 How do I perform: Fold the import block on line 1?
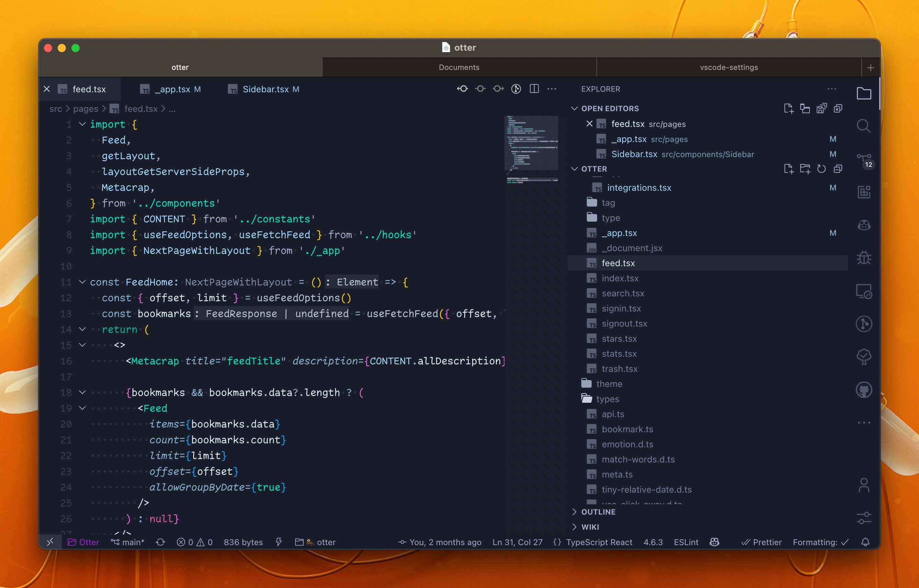pyautogui.click(x=82, y=124)
